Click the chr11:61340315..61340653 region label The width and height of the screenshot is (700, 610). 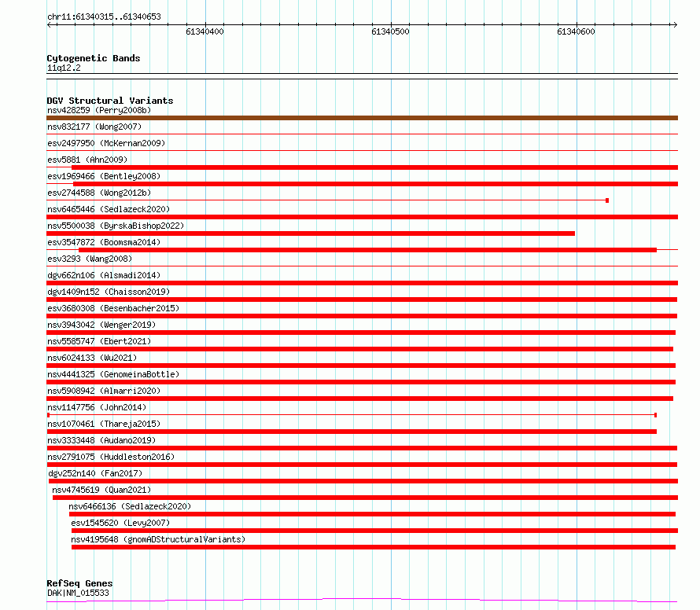point(104,17)
